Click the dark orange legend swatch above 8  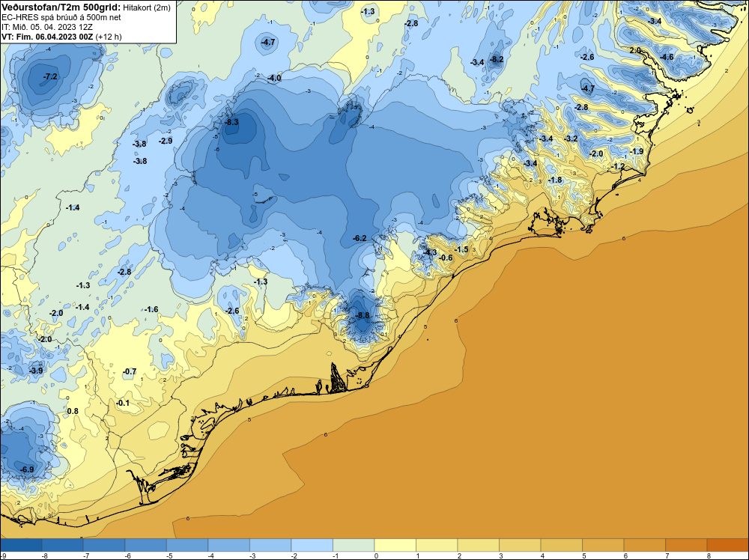pyautogui.click(x=727, y=545)
